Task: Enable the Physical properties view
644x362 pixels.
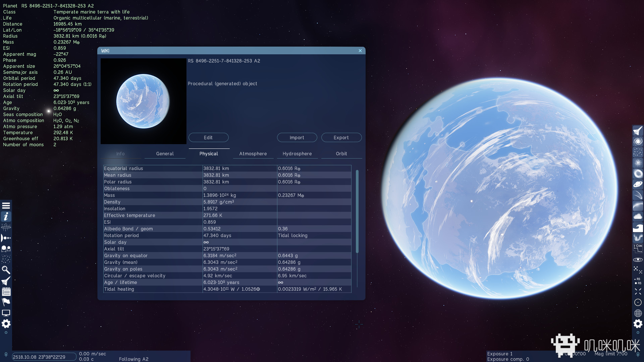Action: [x=208, y=154]
